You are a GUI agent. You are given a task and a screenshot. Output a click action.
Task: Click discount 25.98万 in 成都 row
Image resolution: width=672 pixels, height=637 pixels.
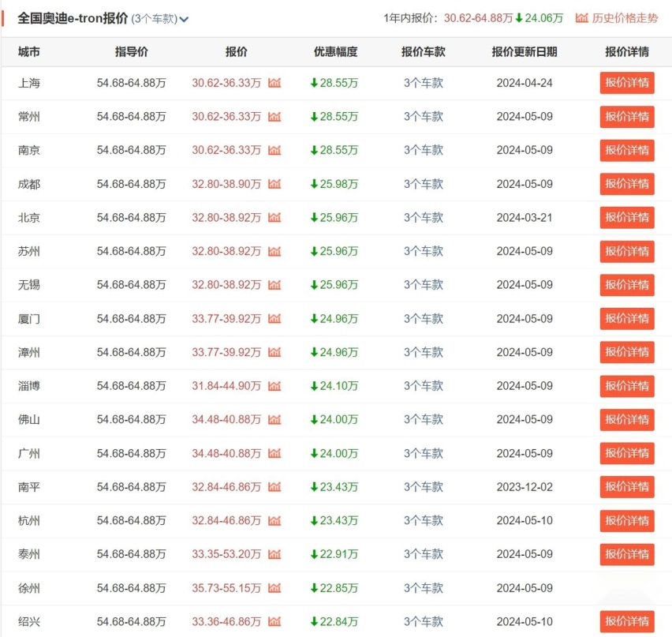[x=334, y=184]
